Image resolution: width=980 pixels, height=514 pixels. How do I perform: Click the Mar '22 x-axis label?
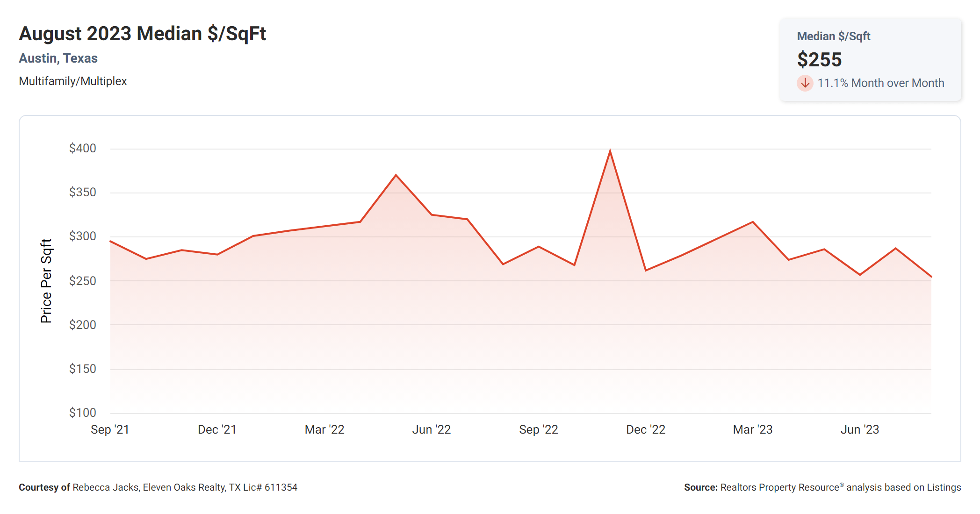324,429
